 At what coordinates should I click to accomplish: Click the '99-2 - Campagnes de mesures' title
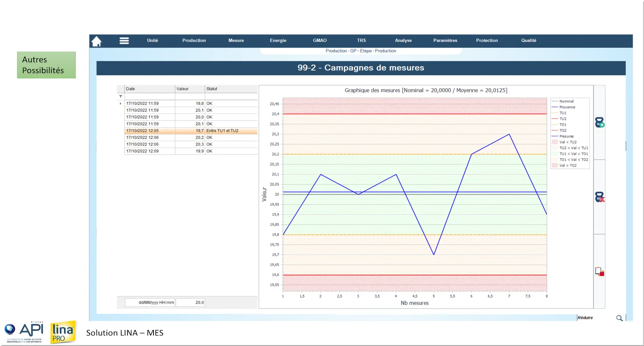coord(361,68)
